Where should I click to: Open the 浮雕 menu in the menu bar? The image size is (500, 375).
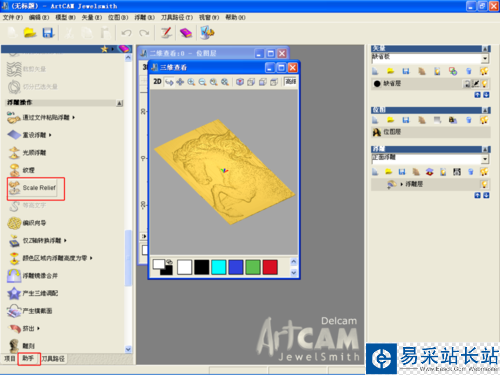click(144, 17)
